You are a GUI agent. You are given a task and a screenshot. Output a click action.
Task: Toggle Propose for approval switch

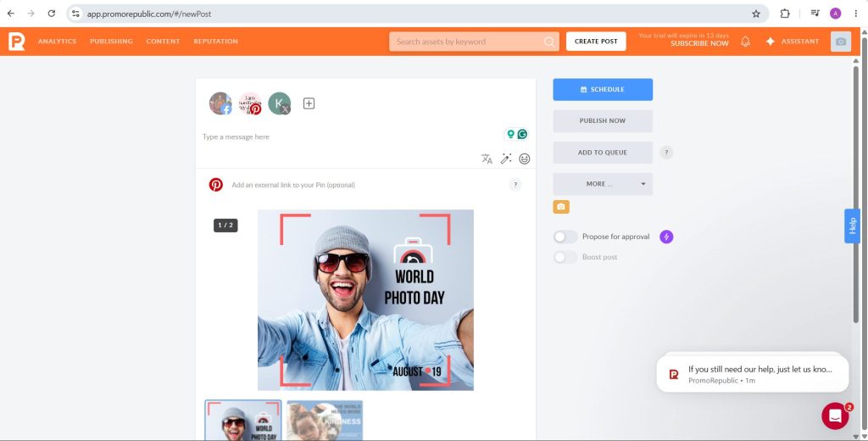(x=565, y=237)
